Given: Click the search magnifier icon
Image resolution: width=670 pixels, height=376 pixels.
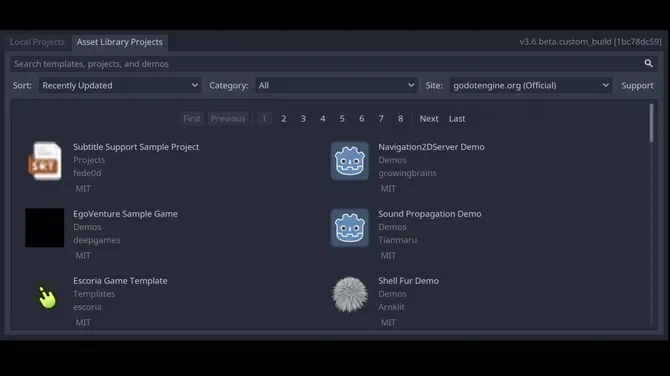Looking at the screenshot, I should pyautogui.click(x=648, y=64).
